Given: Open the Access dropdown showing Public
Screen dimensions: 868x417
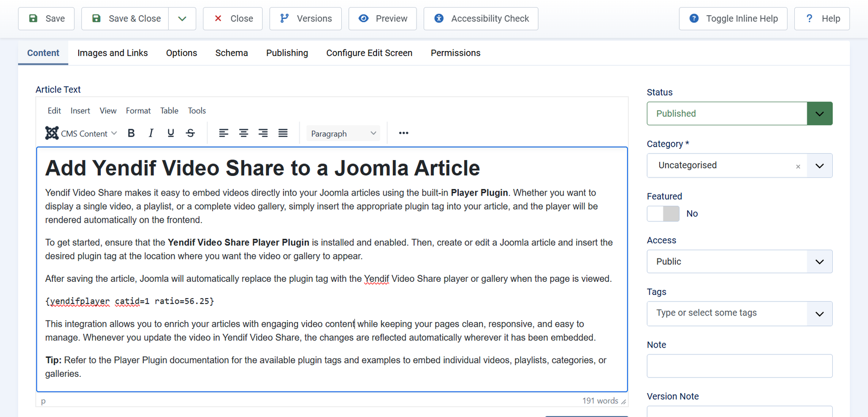Looking at the screenshot, I should [739, 262].
